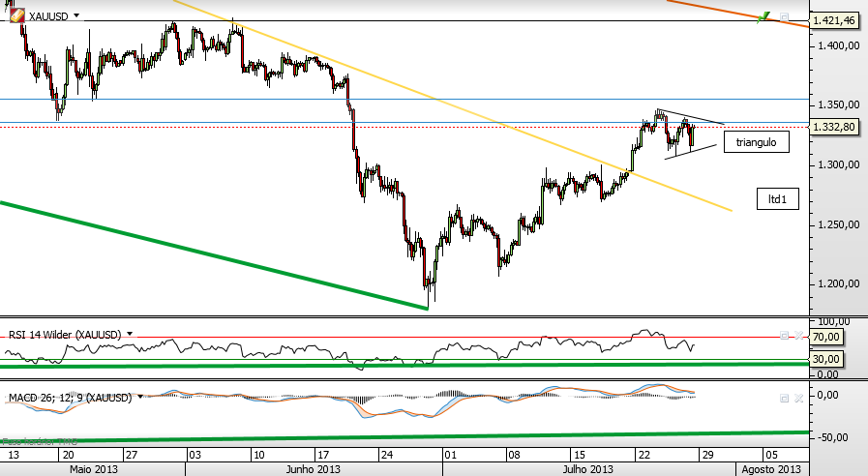Image resolution: width=868 pixels, height=476 pixels.
Task: Click the 1.300,00 price axis label
Action: point(839,164)
